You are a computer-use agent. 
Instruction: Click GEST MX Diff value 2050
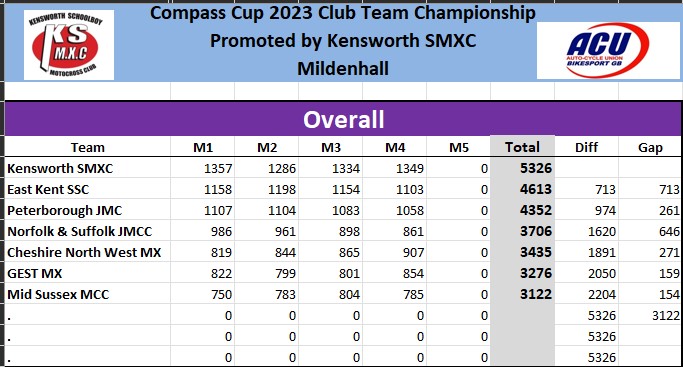tap(586, 273)
